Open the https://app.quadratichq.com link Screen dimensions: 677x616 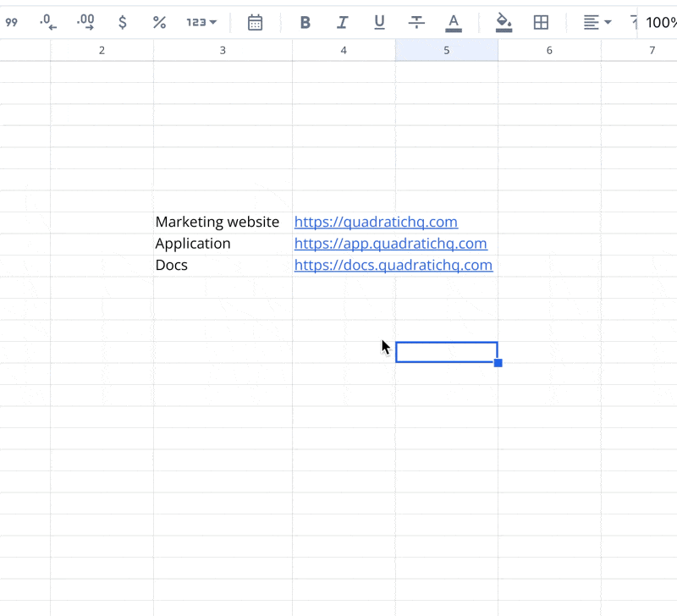[391, 244]
